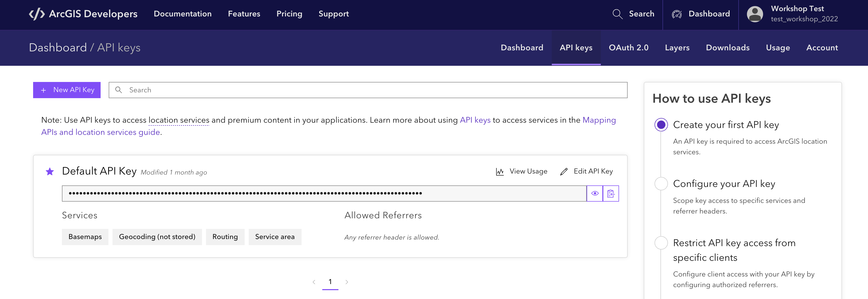Screen dimensions: 868x299
Task: Click Any referrer header is allowed text
Action: (x=392, y=237)
